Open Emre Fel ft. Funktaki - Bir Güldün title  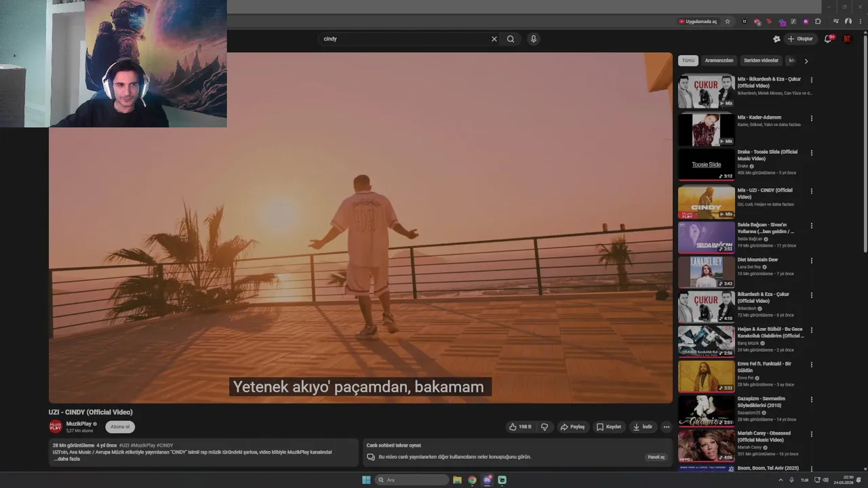coord(764,367)
